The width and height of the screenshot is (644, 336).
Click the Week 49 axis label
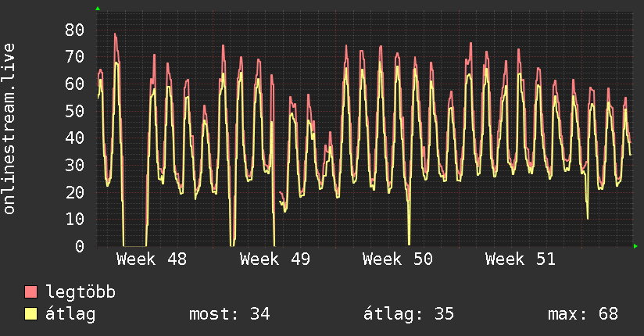(275, 259)
